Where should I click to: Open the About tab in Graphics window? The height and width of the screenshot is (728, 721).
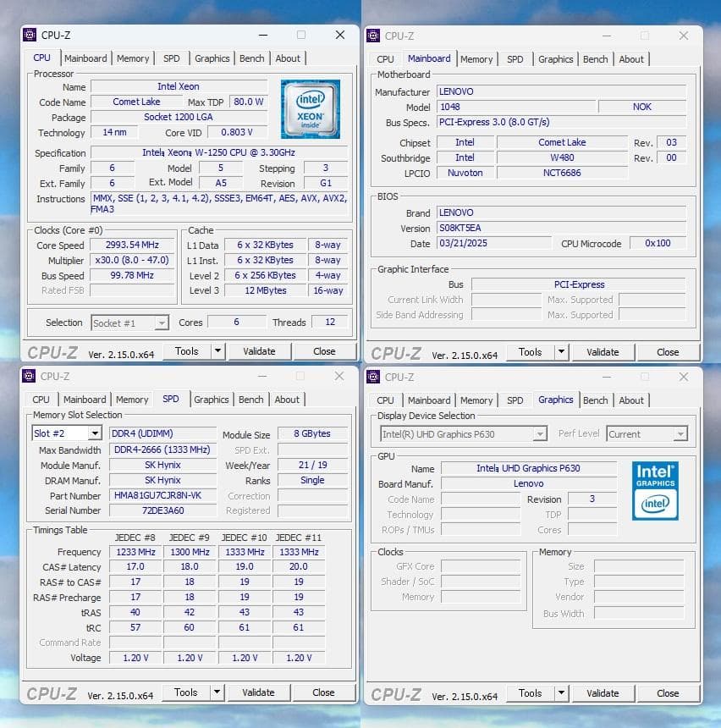[x=631, y=400]
